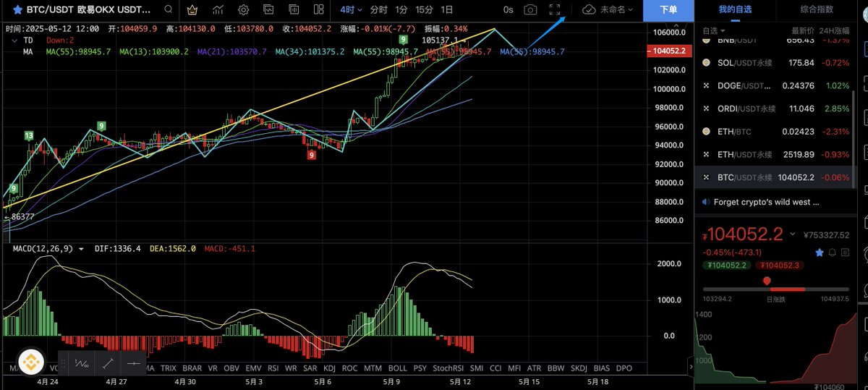Open the candlestick style icon
Screen dimensions: 868x390
click(x=293, y=10)
